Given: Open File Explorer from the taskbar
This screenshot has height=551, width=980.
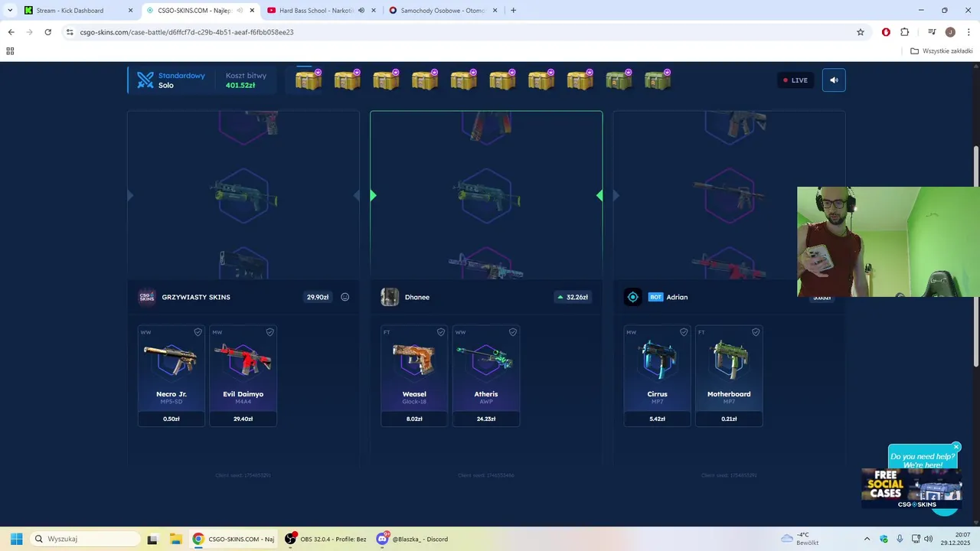Looking at the screenshot, I should pyautogui.click(x=175, y=539).
